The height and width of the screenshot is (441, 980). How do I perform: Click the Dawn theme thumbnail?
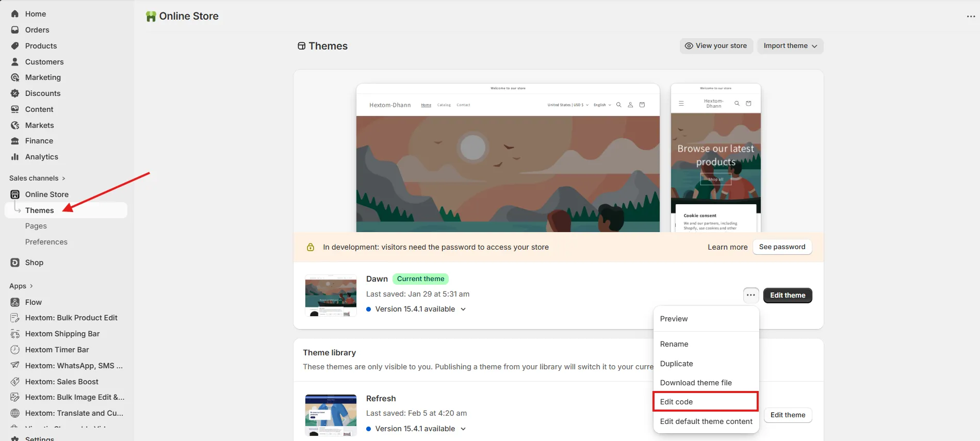(331, 296)
